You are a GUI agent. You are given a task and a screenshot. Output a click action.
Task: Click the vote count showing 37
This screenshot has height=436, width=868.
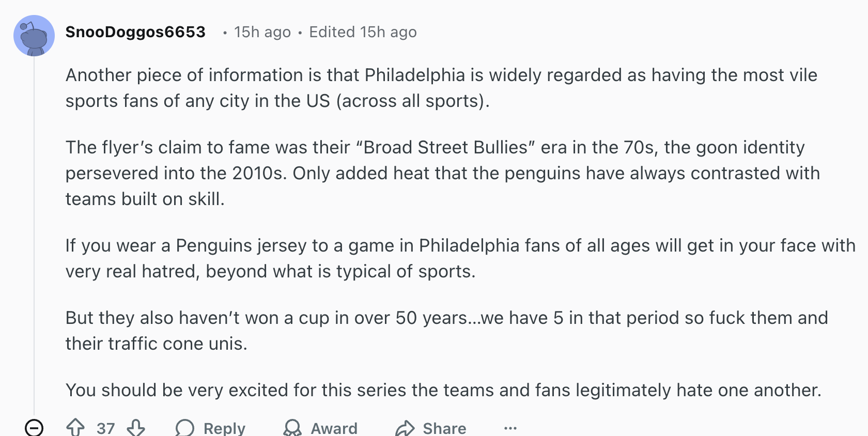tap(105, 428)
